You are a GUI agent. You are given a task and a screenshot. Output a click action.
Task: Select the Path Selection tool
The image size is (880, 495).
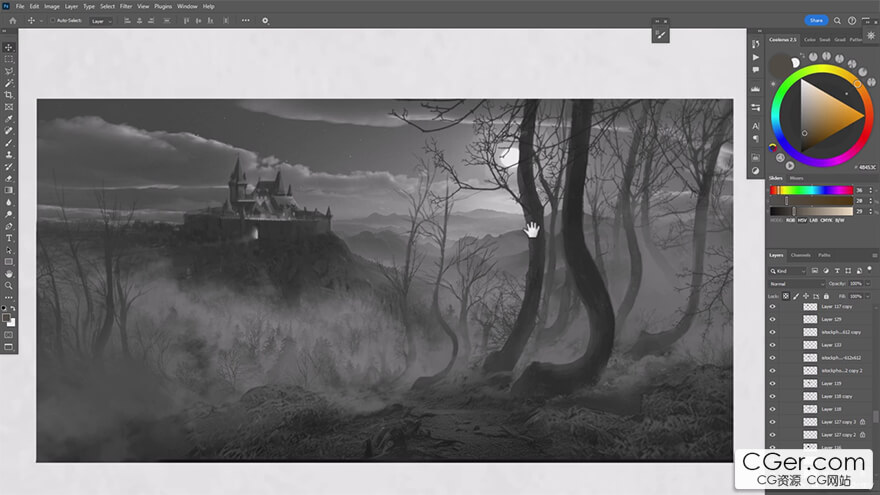8,250
